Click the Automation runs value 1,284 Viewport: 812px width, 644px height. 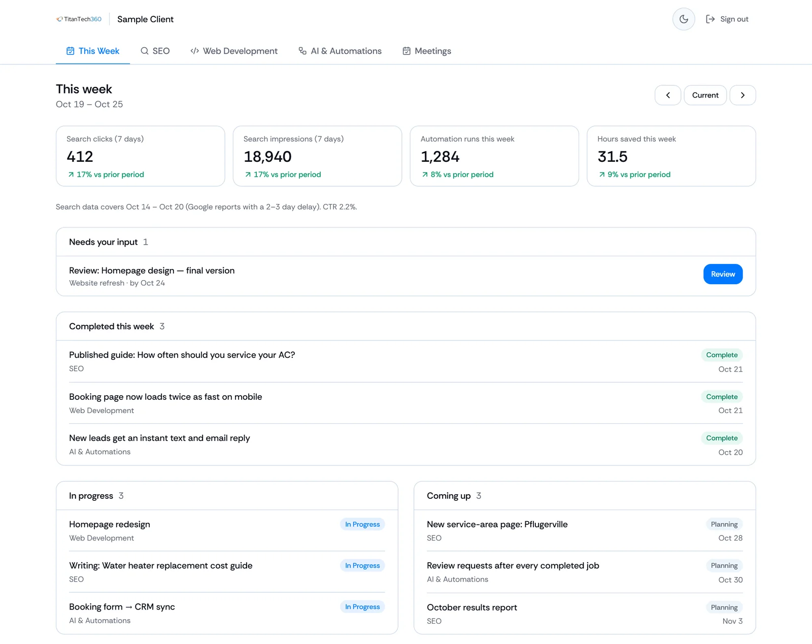pos(440,157)
